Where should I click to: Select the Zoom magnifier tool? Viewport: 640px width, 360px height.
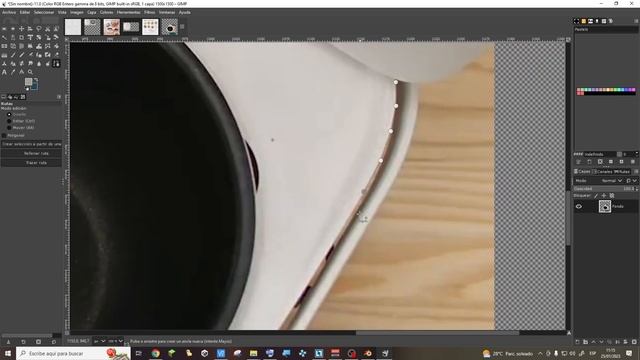[x=30, y=72]
